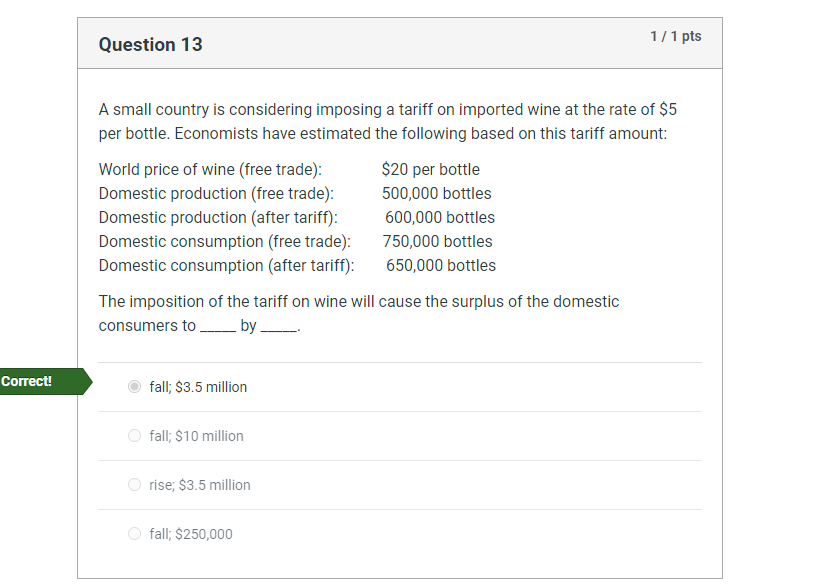The height and width of the screenshot is (588, 813).
Task: Pick the "rise; $3.5 million" radio button
Action: 134,485
